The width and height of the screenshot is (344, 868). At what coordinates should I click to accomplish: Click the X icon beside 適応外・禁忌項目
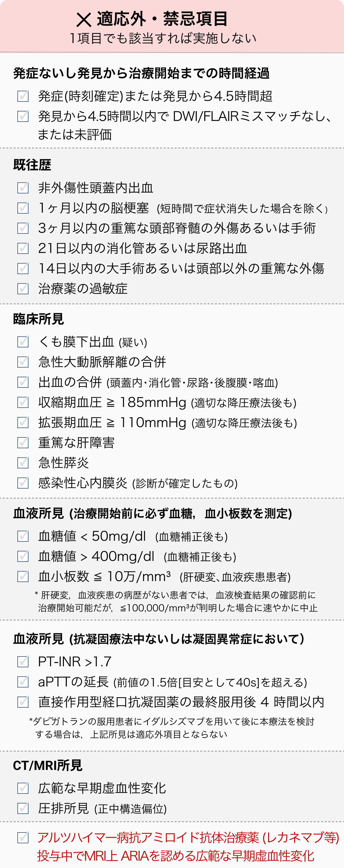[x=84, y=20]
